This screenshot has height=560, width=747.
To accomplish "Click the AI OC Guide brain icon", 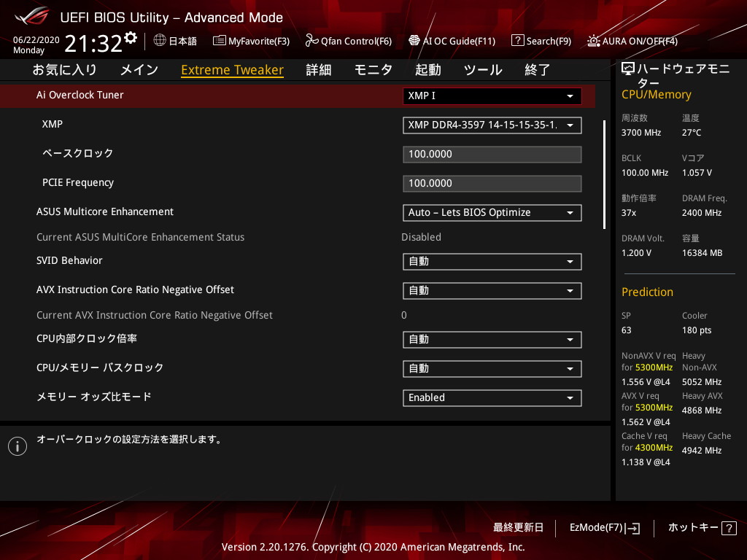I will (414, 41).
